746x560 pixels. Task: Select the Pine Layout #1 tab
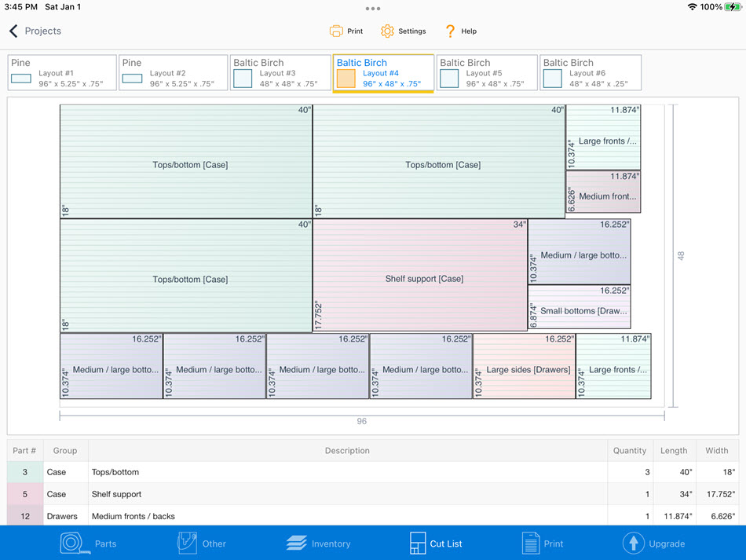pos(62,72)
